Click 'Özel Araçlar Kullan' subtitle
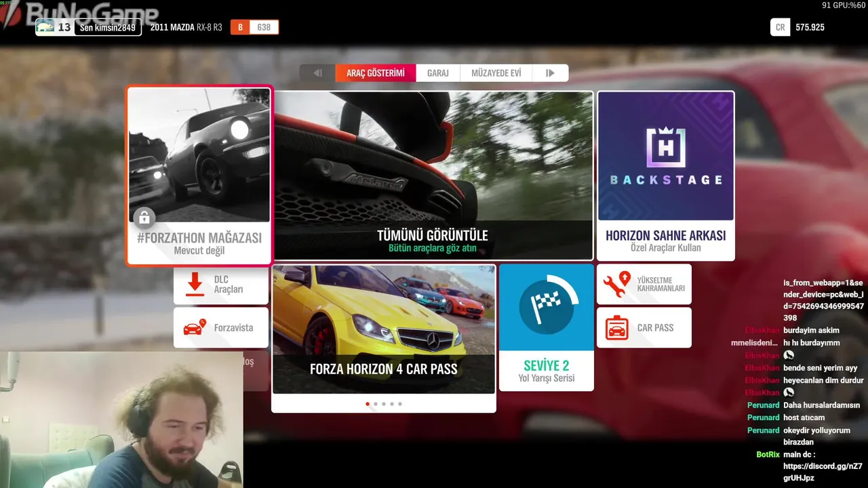The image size is (868, 488). tap(666, 248)
